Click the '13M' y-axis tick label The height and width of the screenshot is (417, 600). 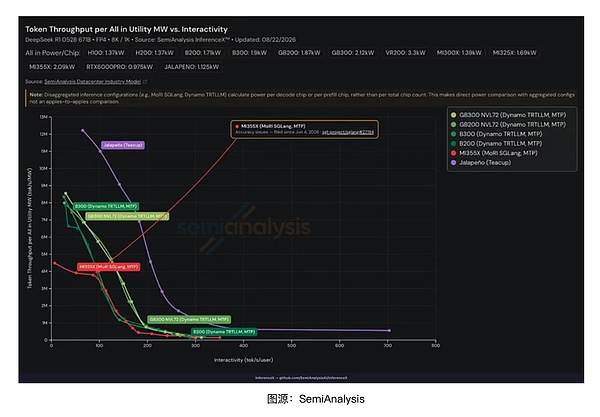pyautogui.click(x=43, y=117)
